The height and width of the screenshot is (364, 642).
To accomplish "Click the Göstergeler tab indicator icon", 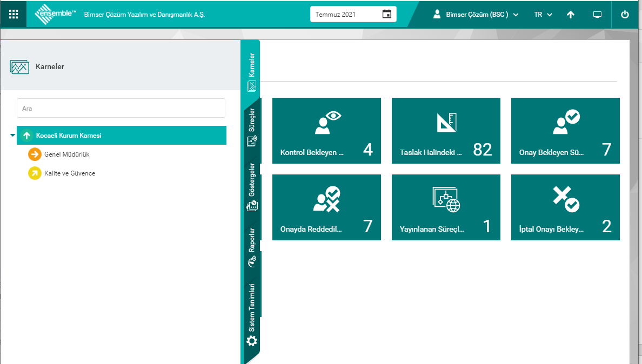I will 252,206.
